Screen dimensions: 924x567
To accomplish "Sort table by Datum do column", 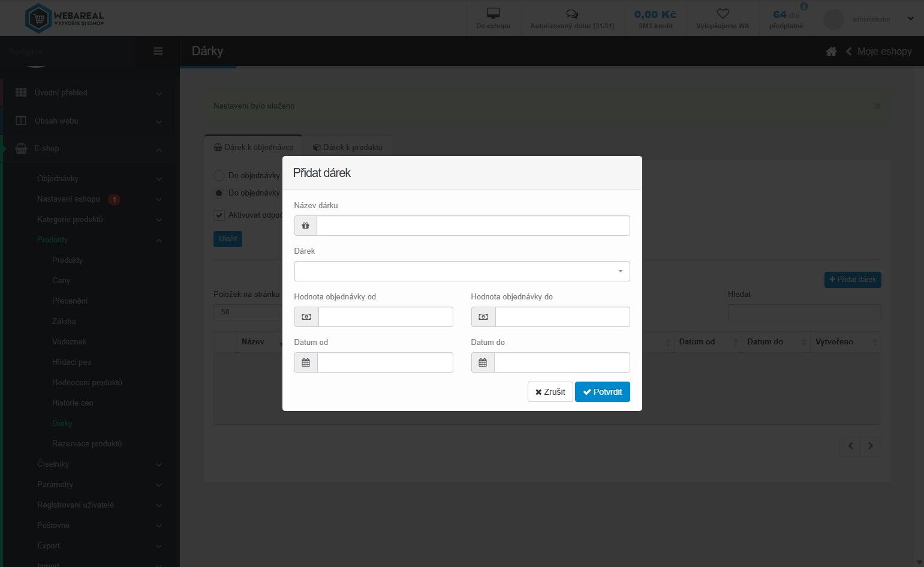I will point(776,342).
